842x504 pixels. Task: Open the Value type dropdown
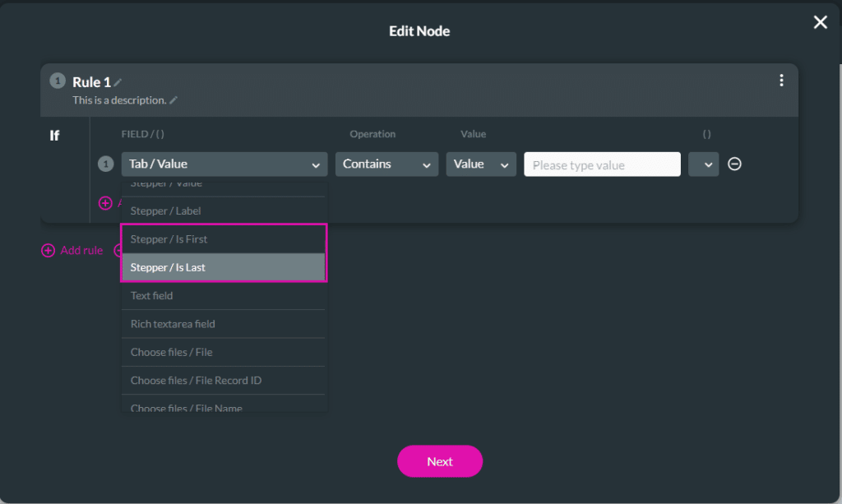point(481,164)
